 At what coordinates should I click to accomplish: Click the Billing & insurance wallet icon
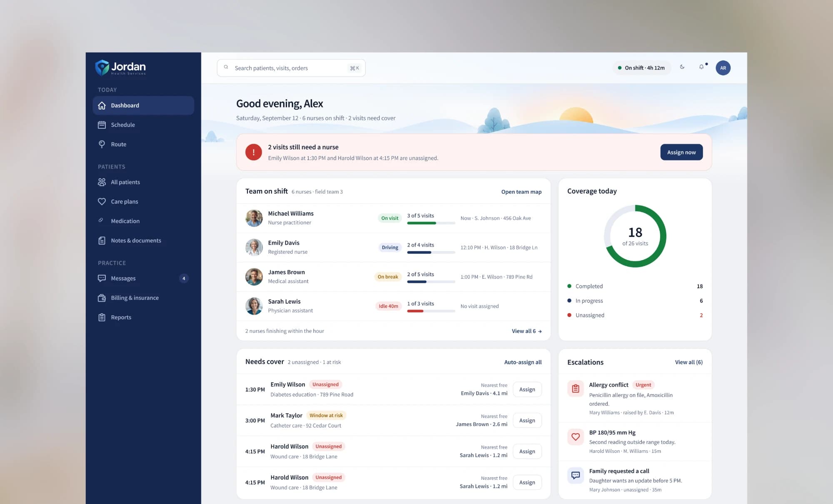pyautogui.click(x=102, y=298)
